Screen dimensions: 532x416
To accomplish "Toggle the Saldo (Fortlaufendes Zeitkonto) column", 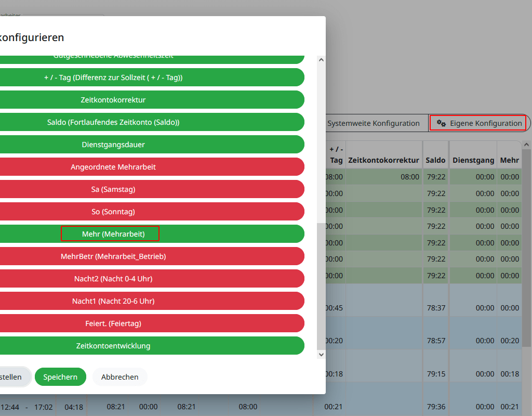I will pos(113,122).
